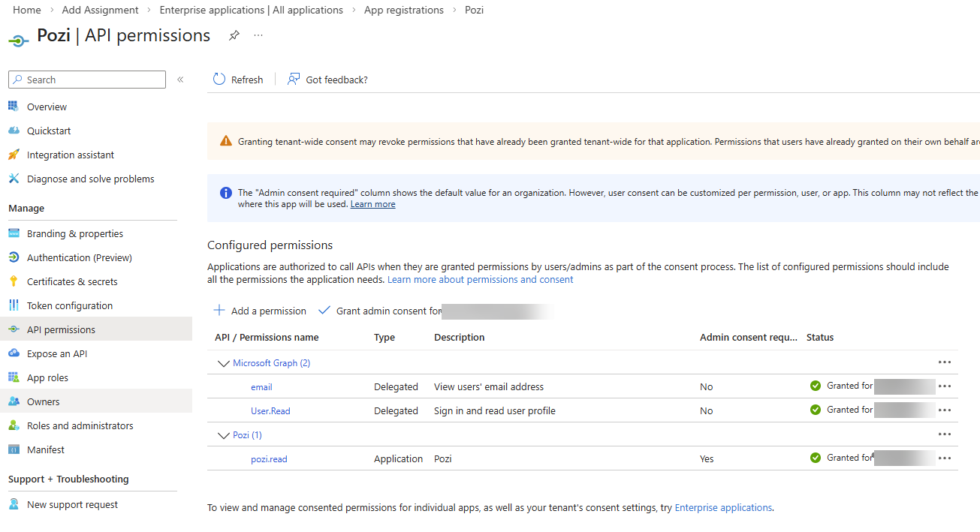Click Add a permission
The image size is (980, 532).
point(259,310)
